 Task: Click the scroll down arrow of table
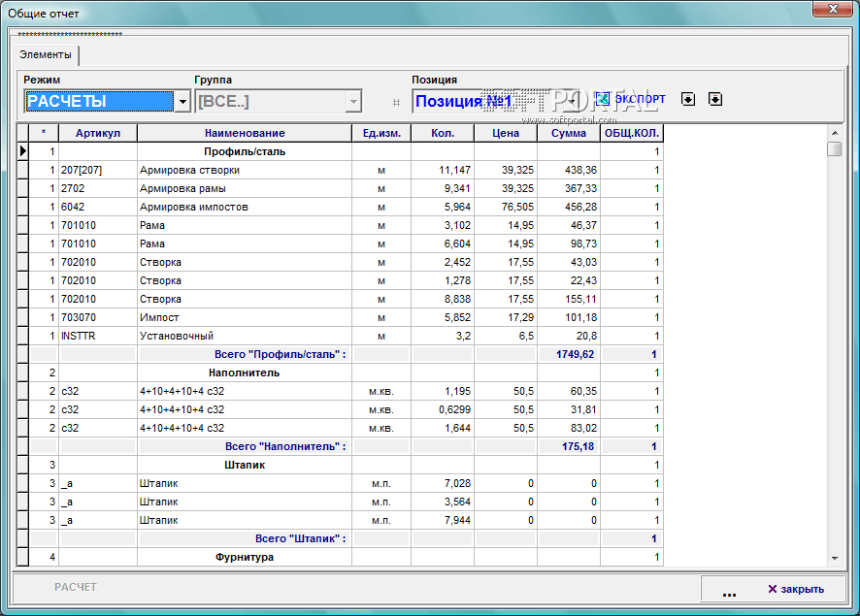834,558
